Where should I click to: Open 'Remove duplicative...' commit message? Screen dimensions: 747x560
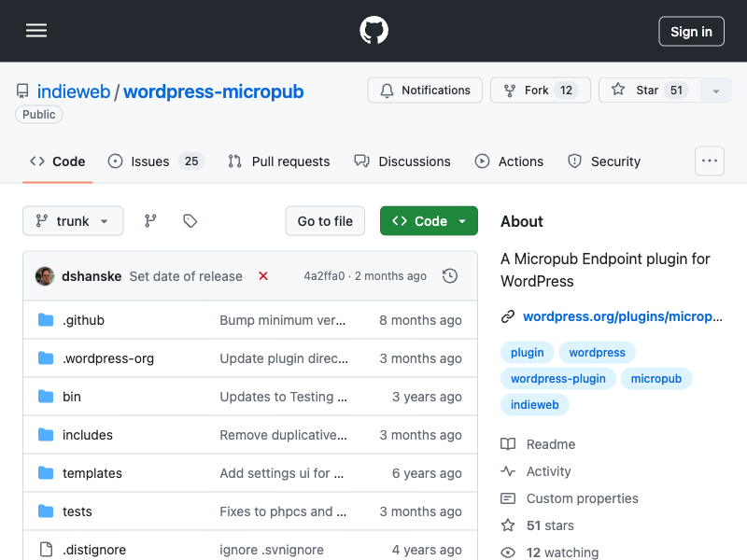click(x=284, y=435)
